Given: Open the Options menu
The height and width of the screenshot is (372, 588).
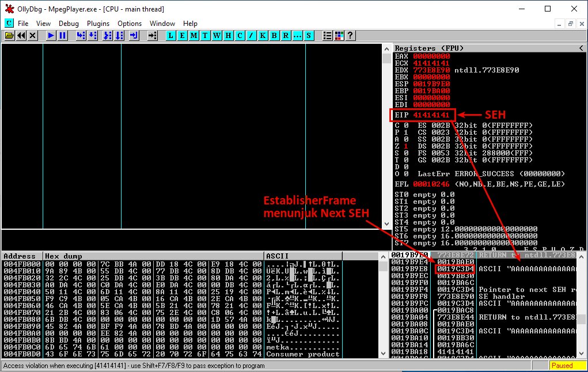Looking at the screenshot, I should 130,23.
